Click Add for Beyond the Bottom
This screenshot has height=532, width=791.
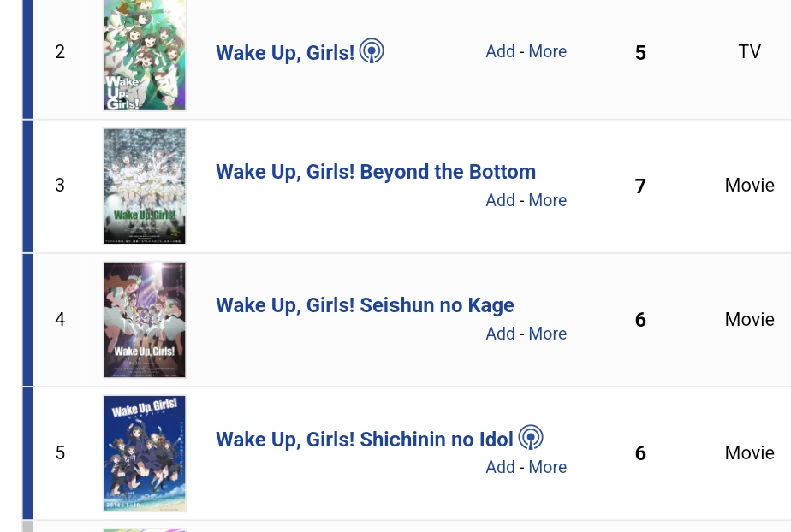[x=500, y=200]
